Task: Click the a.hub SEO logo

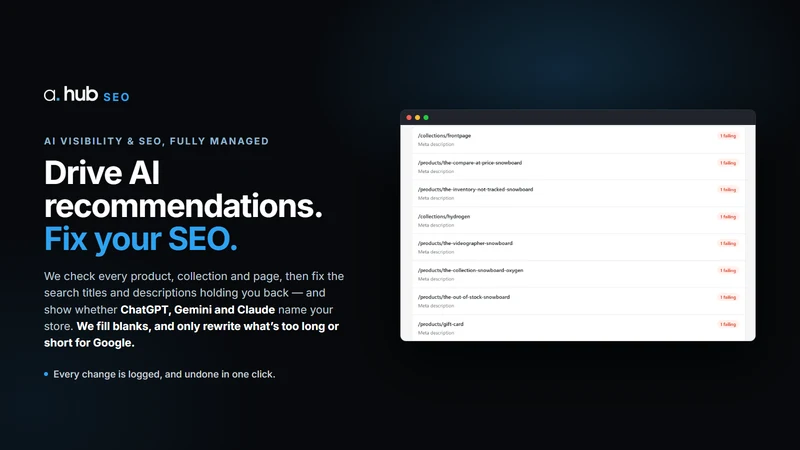Action: 86,94
